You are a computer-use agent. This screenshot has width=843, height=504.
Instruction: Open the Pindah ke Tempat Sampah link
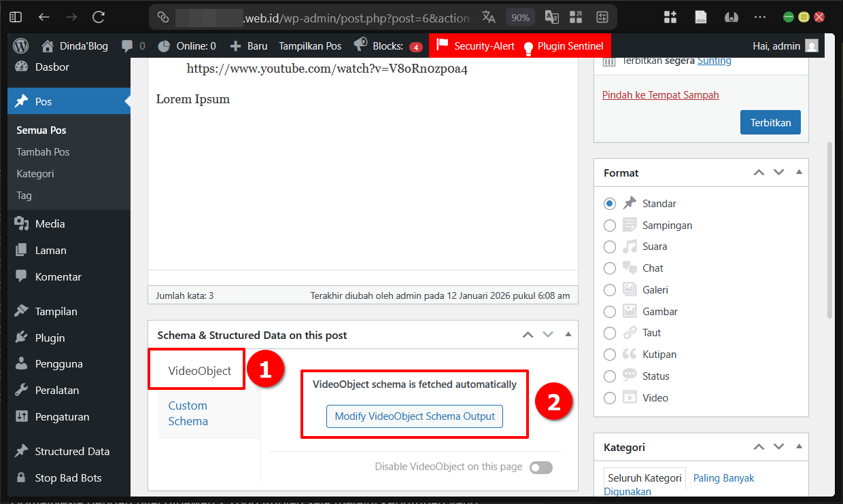point(660,94)
